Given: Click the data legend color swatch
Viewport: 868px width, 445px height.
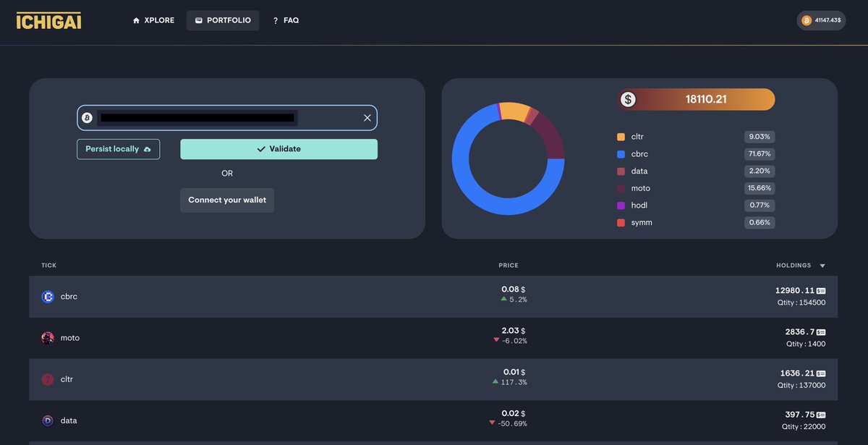Looking at the screenshot, I should pos(621,171).
